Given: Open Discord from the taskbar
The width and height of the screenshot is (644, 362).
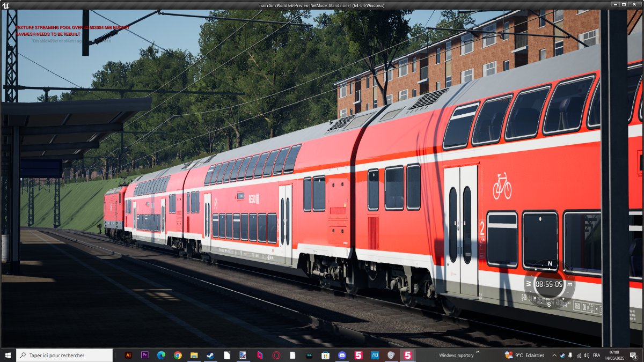Looking at the screenshot, I should [x=342, y=355].
